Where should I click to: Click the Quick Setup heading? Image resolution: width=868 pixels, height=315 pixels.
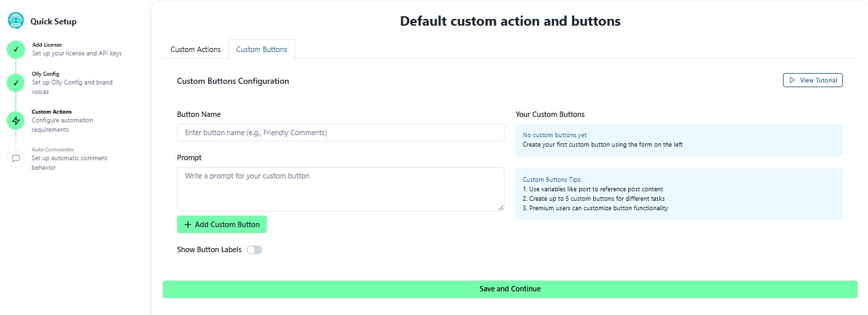(53, 22)
